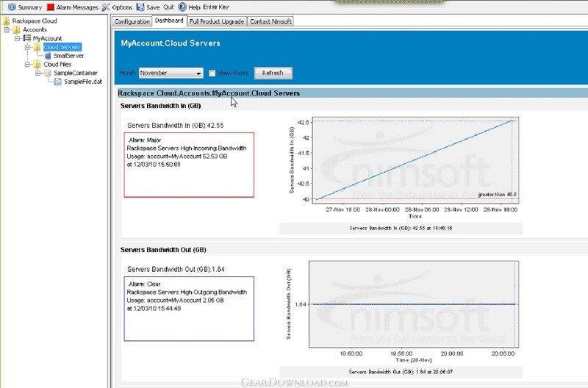
Task: Click Quit in the toolbar
Action: pyautogui.click(x=168, y=7)
